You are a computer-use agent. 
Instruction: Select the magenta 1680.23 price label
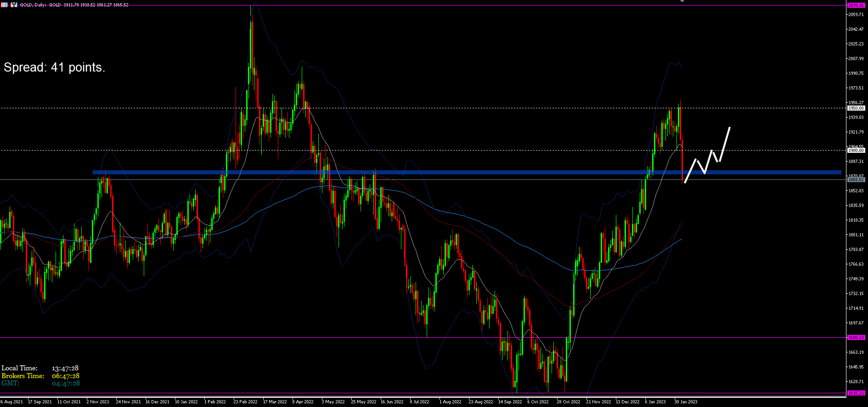tap(856, 338)
